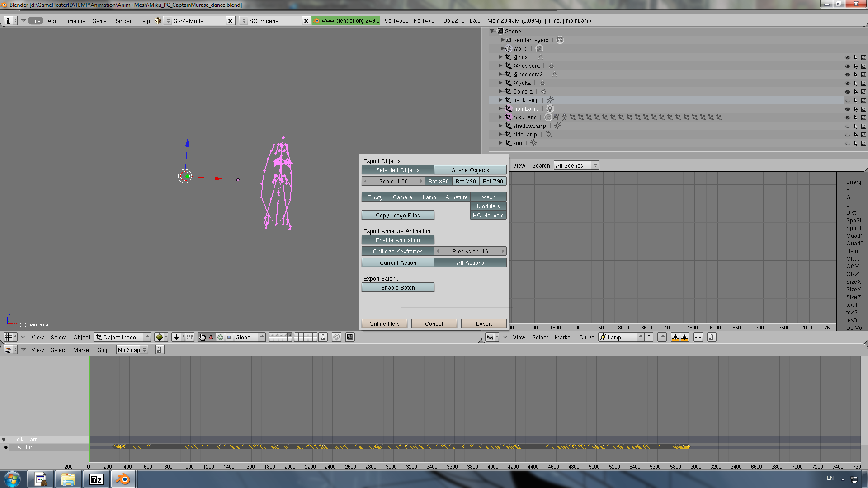Delete the SR:2-Model screen with X

point(231,21)
